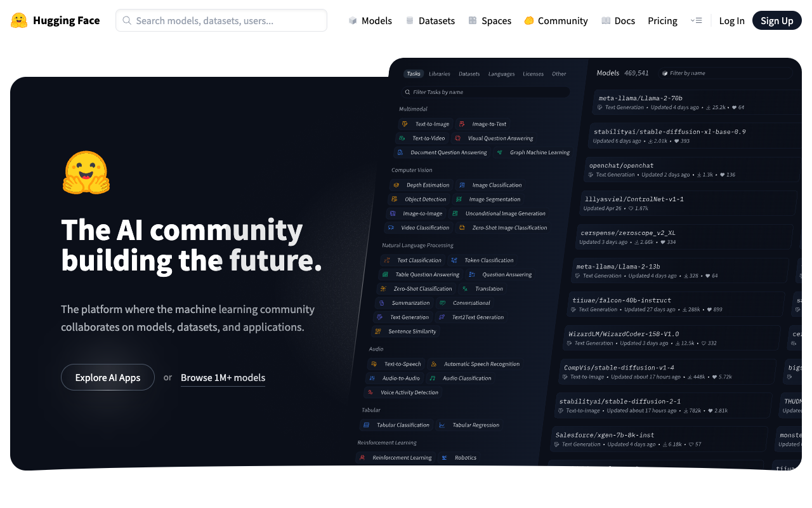Select the Summarization task tag
This screenshot has width=812, height=508.
pyautogui.click(x=404, y=303)
